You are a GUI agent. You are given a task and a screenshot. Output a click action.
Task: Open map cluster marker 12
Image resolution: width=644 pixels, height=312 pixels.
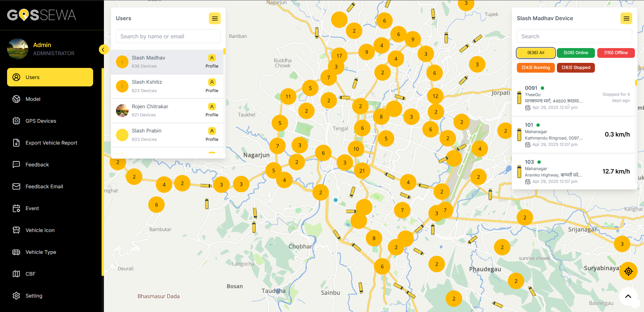click(435, 96)
